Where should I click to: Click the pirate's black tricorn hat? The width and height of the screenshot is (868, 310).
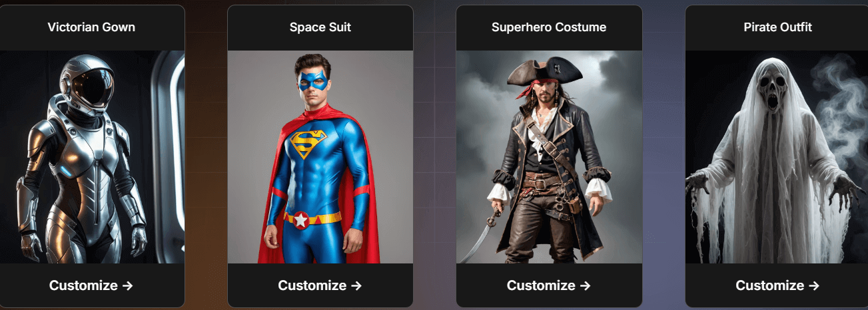pyautogui.click(x=544, y=70)
